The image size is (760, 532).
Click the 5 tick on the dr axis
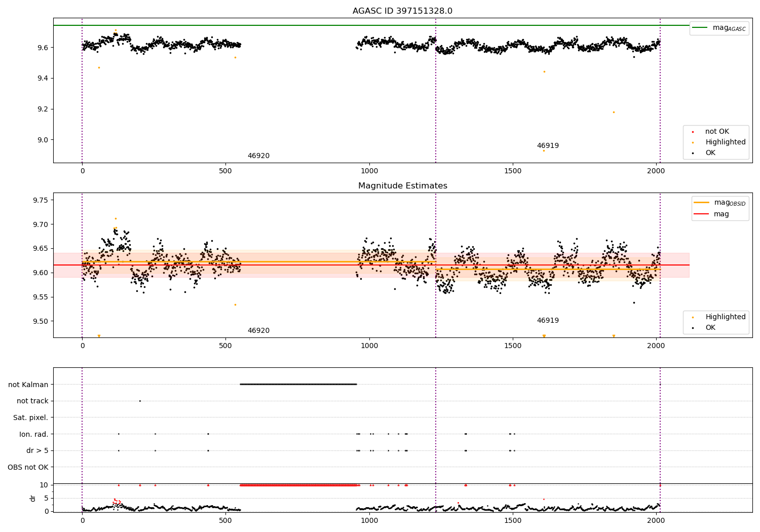47,498
